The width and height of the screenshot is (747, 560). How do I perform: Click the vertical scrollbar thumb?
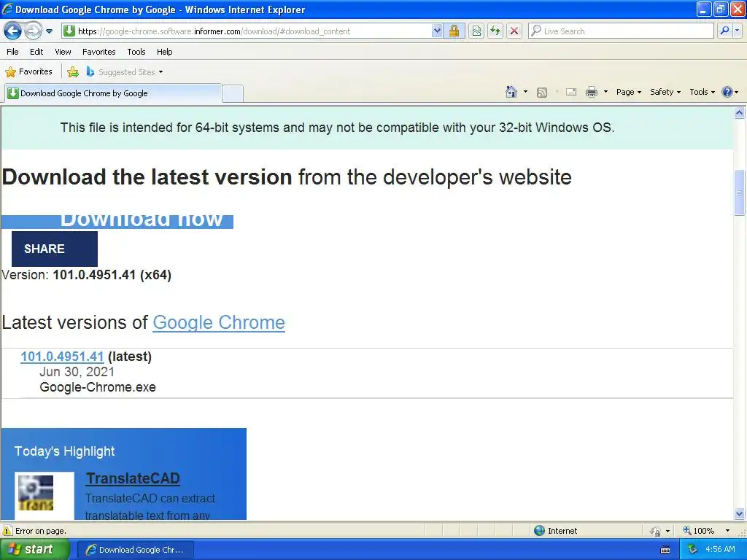click(740, 192)
